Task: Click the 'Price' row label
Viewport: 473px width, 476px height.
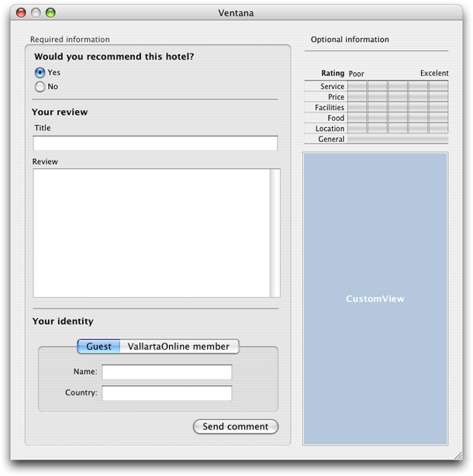Action: click(x=336, y=97)
